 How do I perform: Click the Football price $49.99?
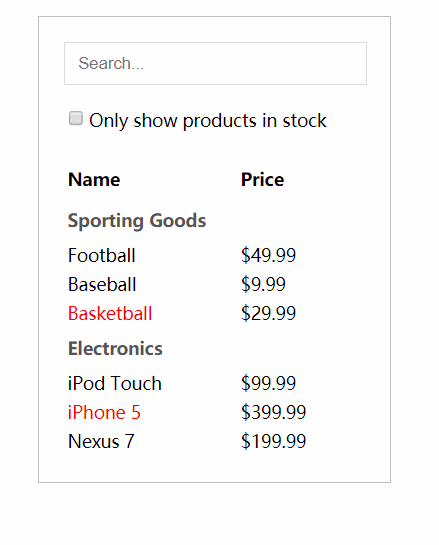tap(268, 255)
